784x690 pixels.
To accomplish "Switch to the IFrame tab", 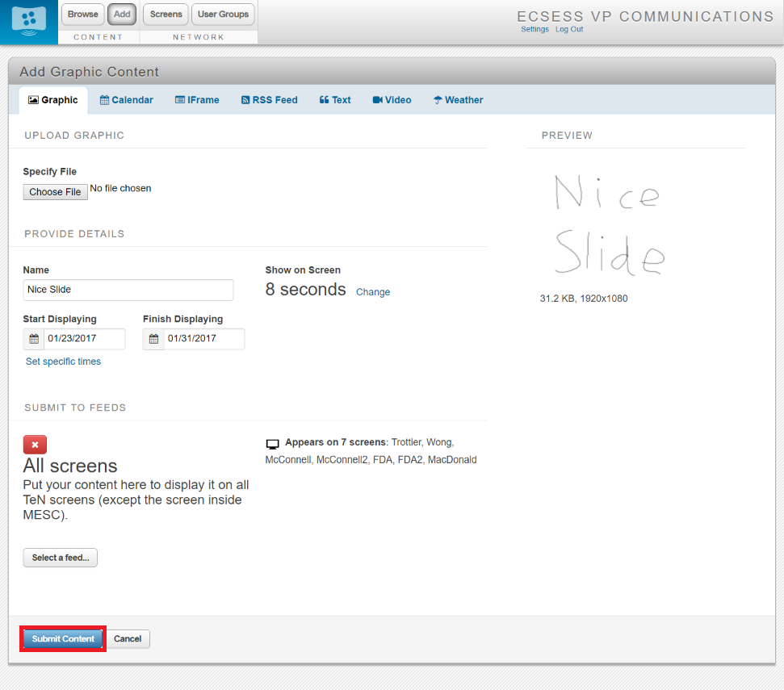I will [x=197, y=100].
